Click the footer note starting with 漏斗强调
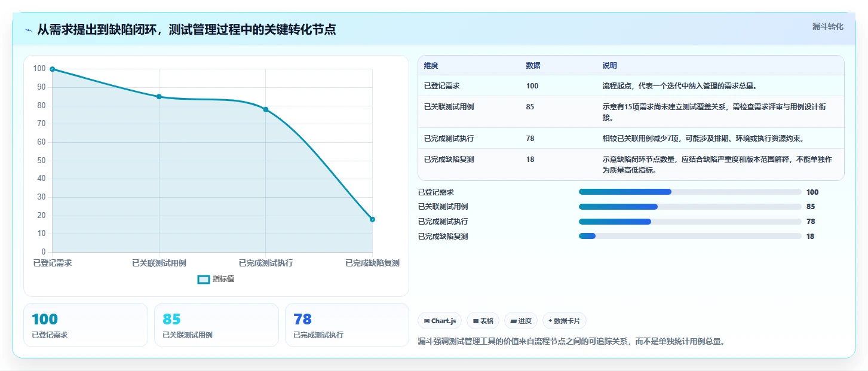868x371 pixels. click(571, 342)
